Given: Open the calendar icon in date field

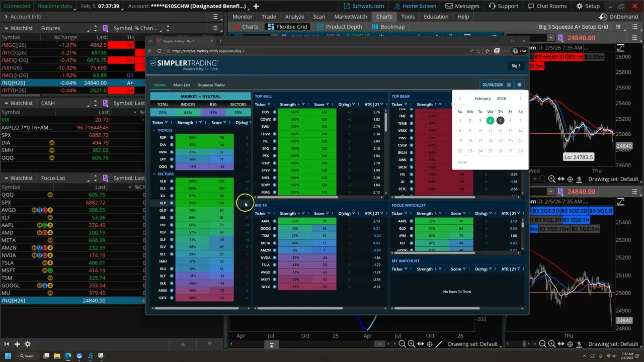Looking at the screenshot, I should [x=509, y=85].
